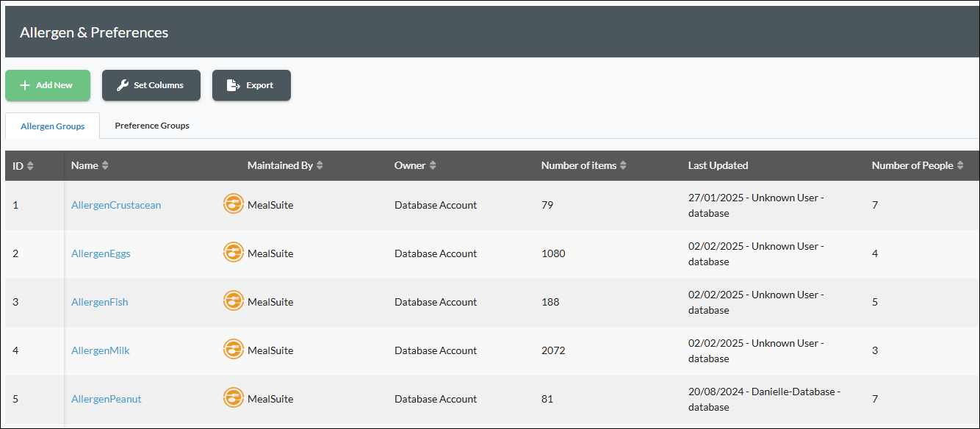This screenshot has width=980, height=429.
Task: Open the Set Columns options
Action: click(151, 85)
